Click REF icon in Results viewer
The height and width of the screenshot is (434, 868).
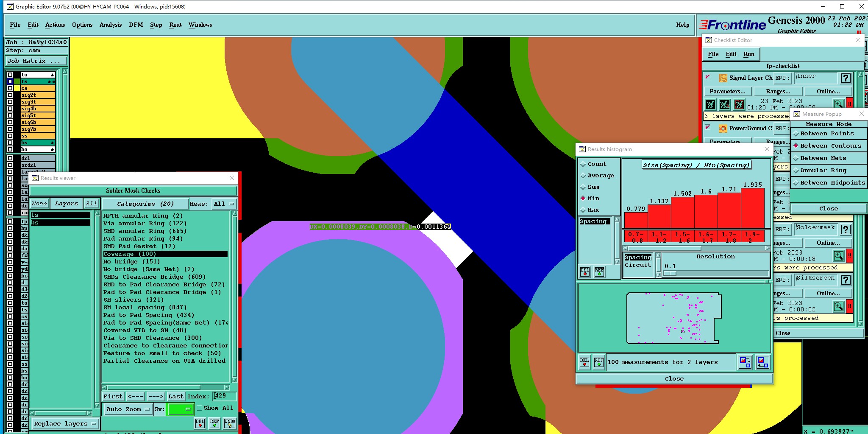pos(214,423)
